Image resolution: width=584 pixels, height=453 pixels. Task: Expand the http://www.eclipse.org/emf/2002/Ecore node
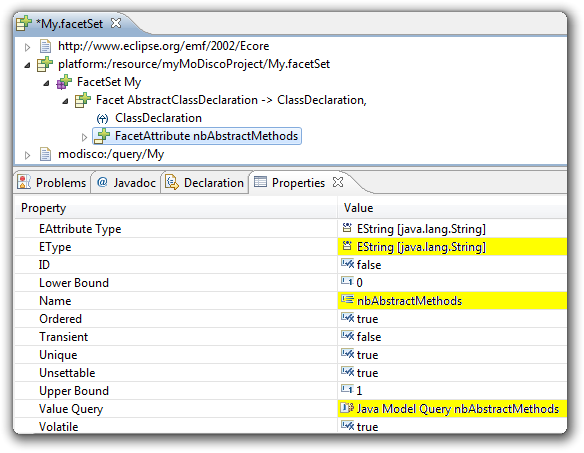pos(27,47)
